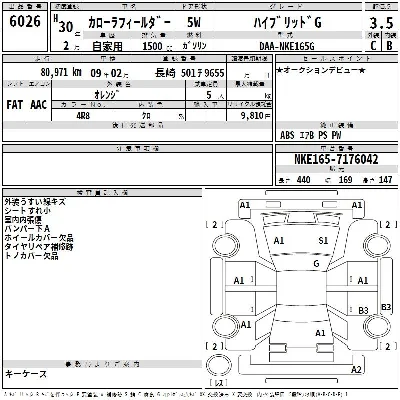Click the displacement value 1500
Screen dimensions: 400x400
[x=152, y=46]
